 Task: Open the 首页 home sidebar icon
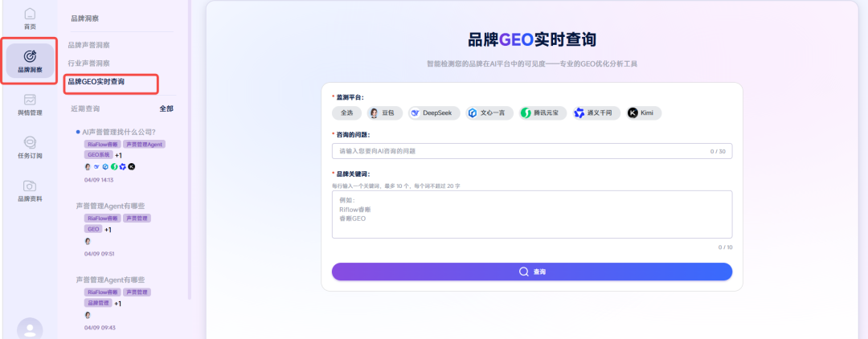30,18
